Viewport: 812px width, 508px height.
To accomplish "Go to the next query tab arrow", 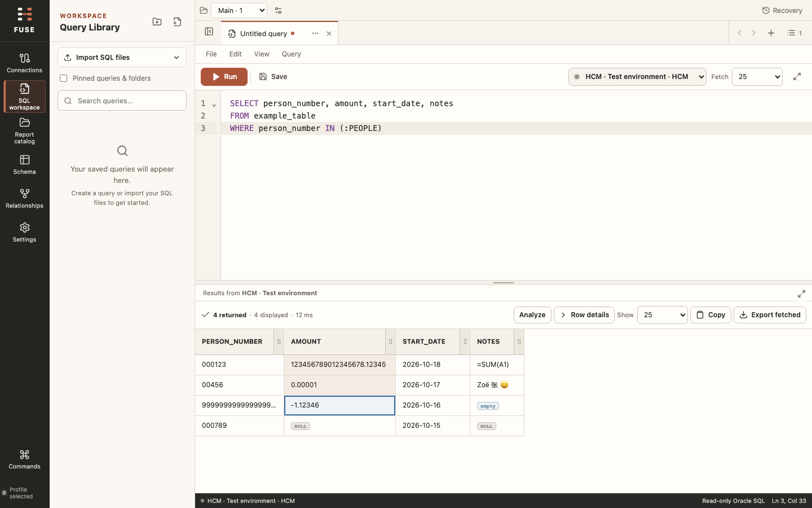I will click(x=754, y=33).
